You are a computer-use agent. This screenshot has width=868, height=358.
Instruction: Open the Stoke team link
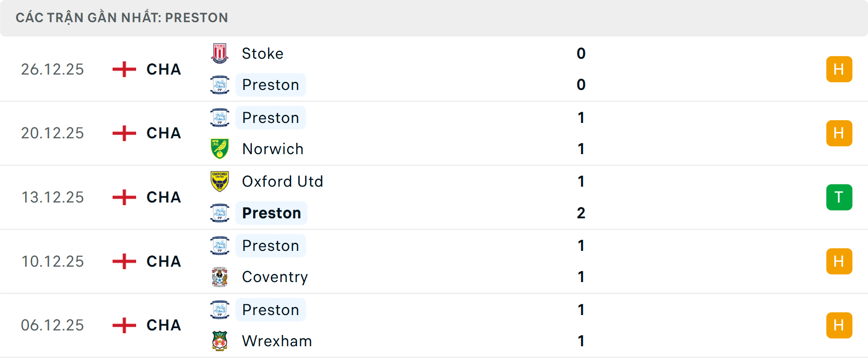(263, 53)
